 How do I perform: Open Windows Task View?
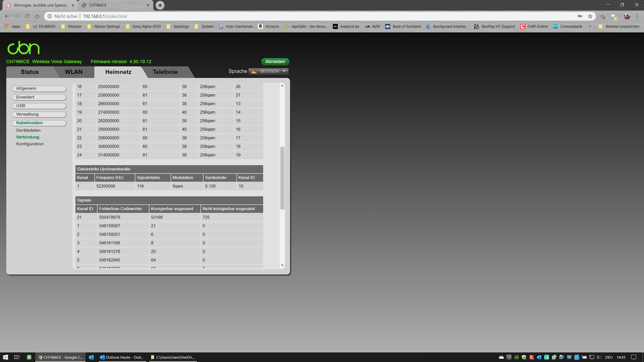pyautogui.click(x=17, y=357)
